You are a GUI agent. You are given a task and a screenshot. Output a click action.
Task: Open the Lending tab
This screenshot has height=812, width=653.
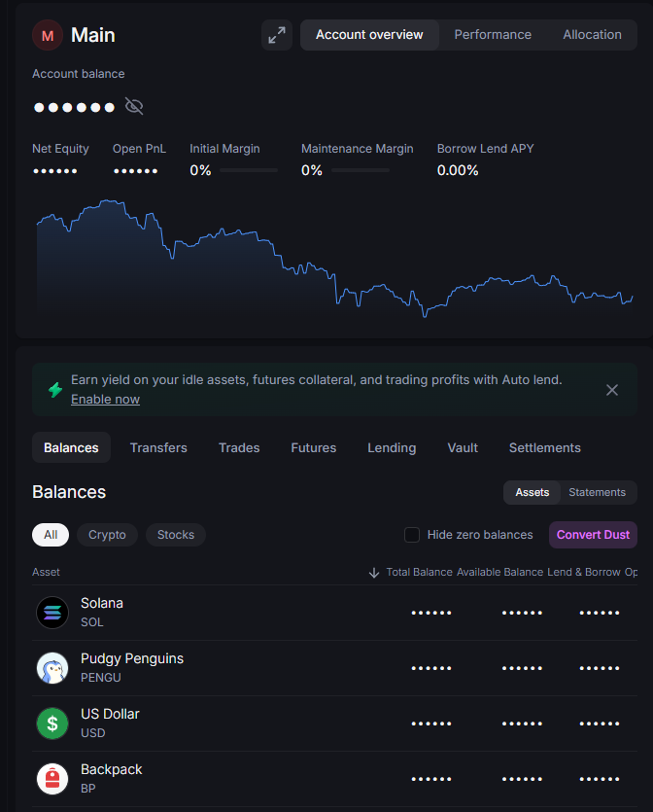392,447
